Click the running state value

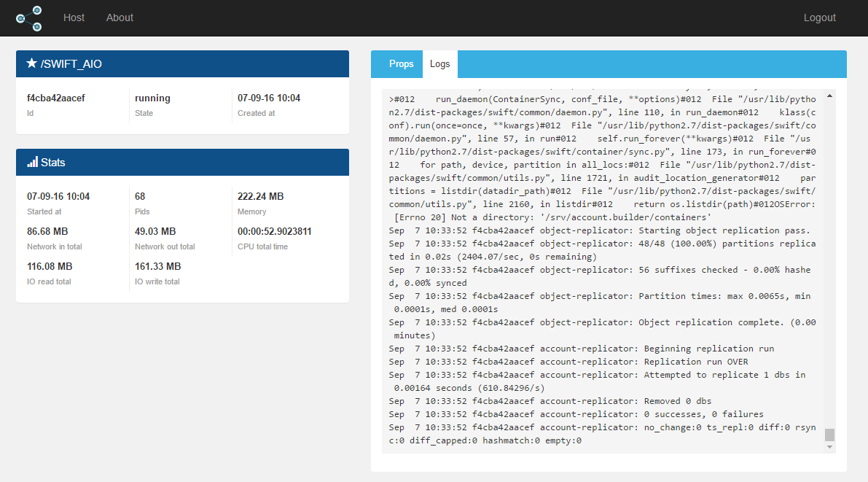click(152, 98)
